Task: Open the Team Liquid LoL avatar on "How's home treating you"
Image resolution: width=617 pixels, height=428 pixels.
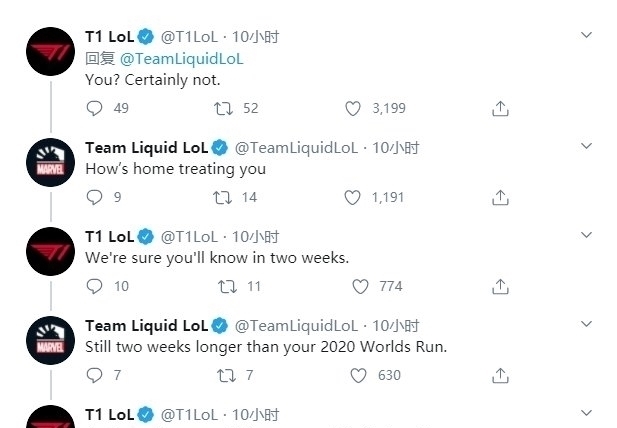Action: tap(50, 162)
